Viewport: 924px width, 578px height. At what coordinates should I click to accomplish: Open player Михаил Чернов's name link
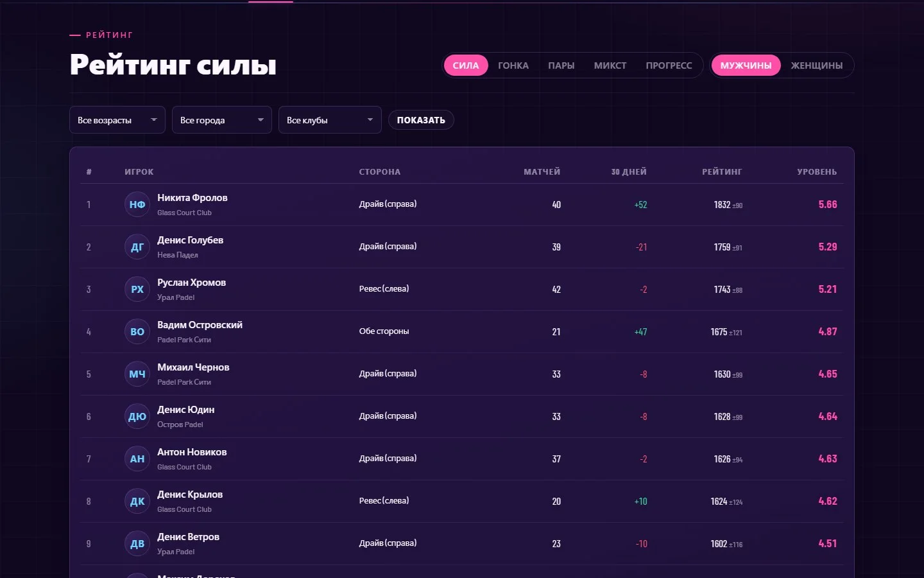coord(193,367)
